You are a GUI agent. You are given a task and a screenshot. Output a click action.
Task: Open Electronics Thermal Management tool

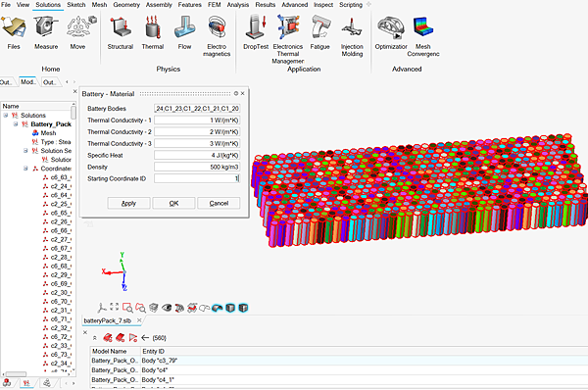pyautogui.click(x=287, y=37)
